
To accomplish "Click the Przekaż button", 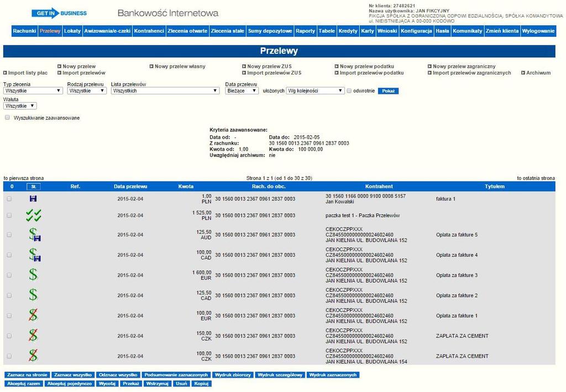I will pyautogui.click(x=131, y=384).
